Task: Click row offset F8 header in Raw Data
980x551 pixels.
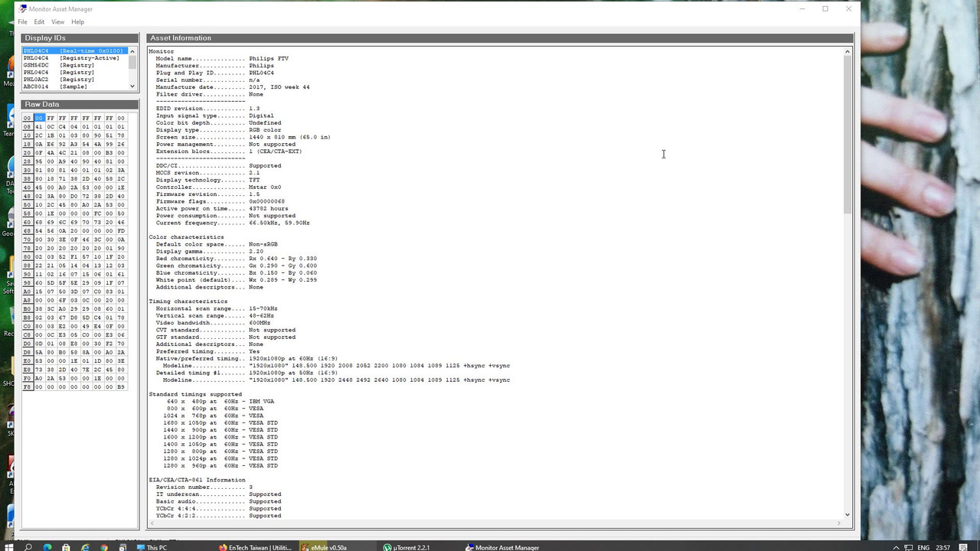Action: (x=28, y=386)
